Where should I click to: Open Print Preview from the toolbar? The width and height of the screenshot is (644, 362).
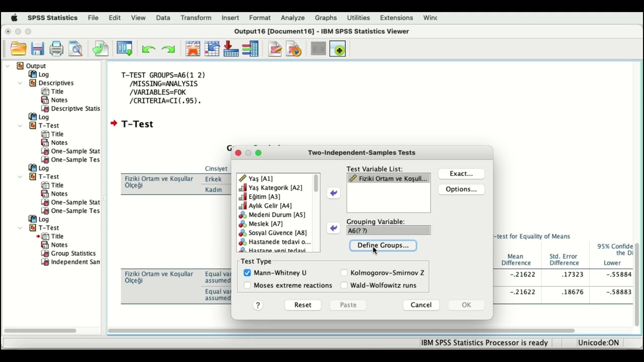click(x=75, y=49)
